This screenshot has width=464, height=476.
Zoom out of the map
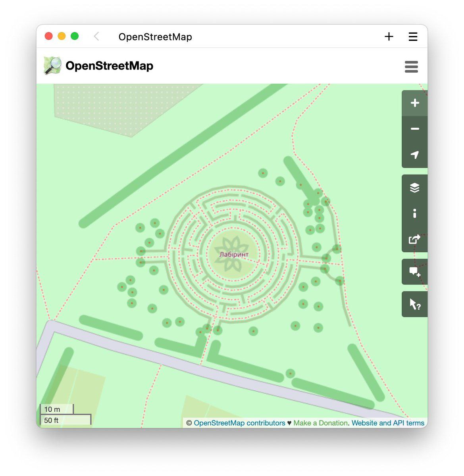[x=415, y=129]
